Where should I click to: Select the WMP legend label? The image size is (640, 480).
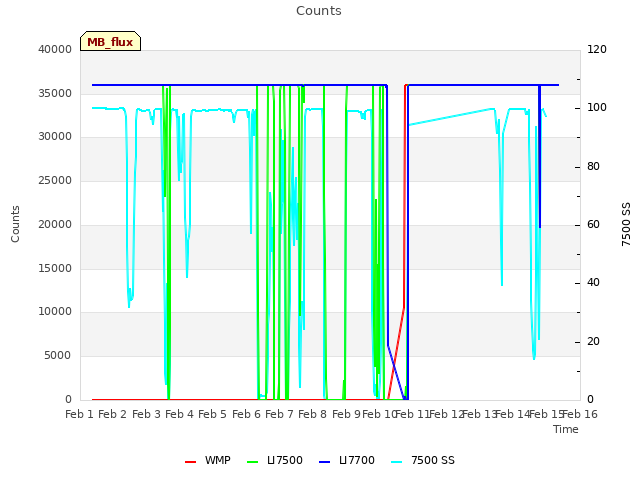(x=218, y=460)
